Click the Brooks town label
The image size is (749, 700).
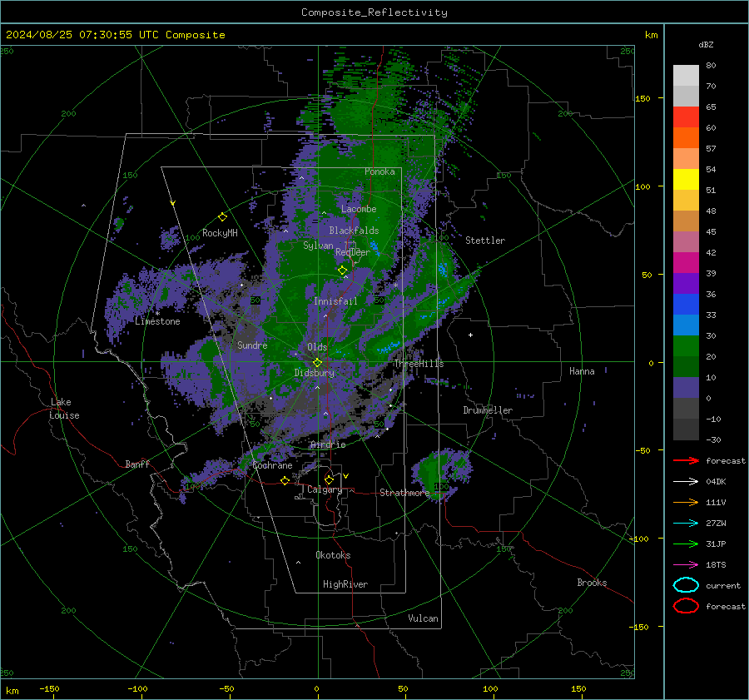[x=592, y=583]
